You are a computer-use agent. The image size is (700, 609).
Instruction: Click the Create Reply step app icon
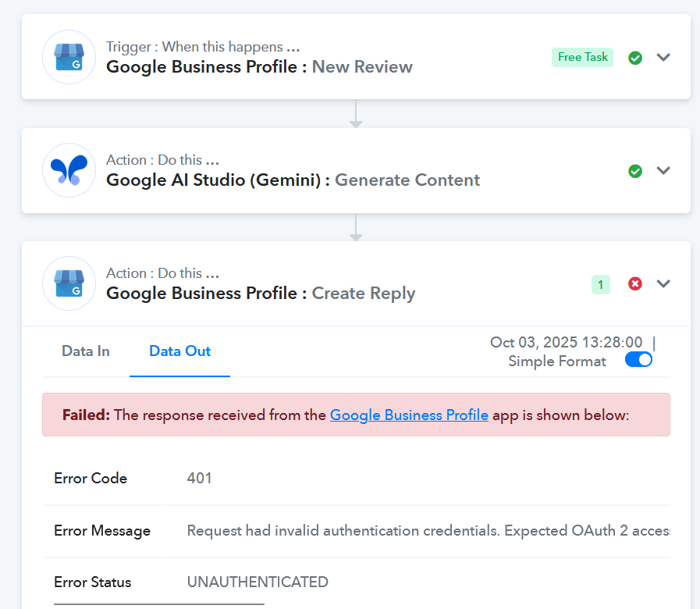[x=69, y=283]
